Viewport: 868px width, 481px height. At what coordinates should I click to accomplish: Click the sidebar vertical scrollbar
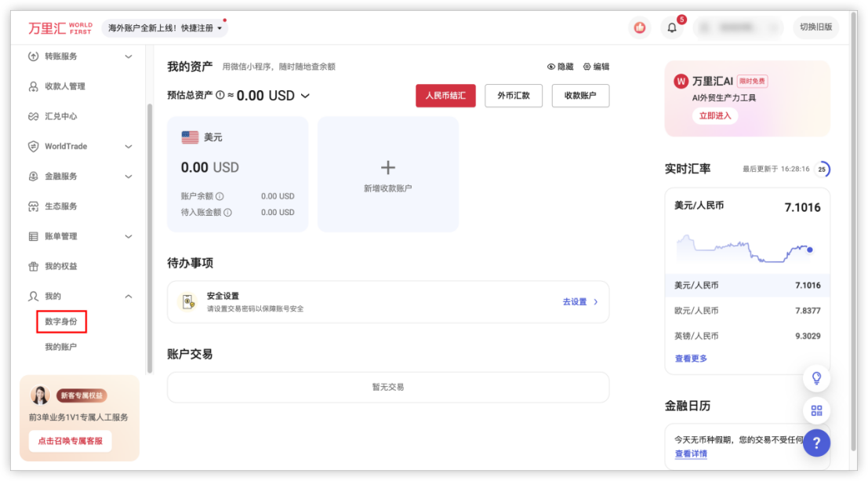pos(150,239)
